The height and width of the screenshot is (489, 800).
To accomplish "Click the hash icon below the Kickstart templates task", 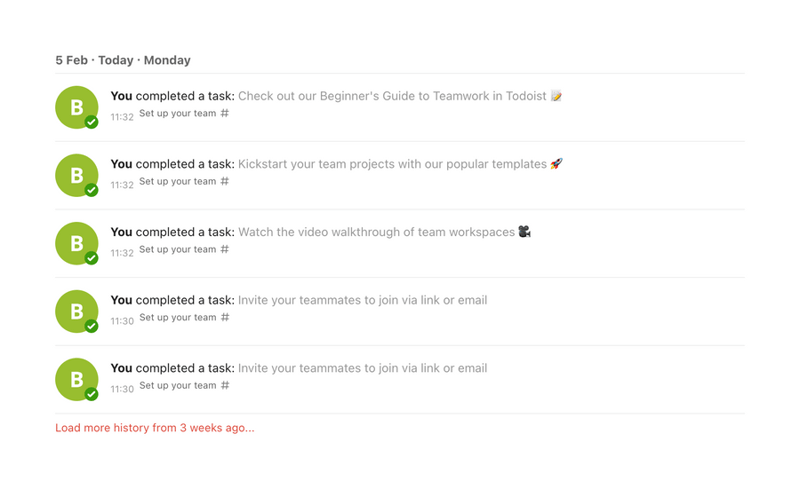I will [225, 181].
